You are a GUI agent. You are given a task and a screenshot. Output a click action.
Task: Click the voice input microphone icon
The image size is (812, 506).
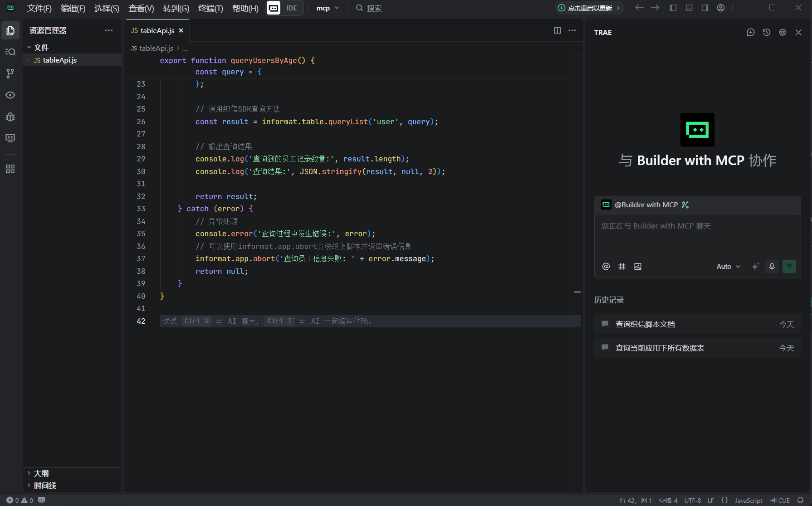click(772, 267)
